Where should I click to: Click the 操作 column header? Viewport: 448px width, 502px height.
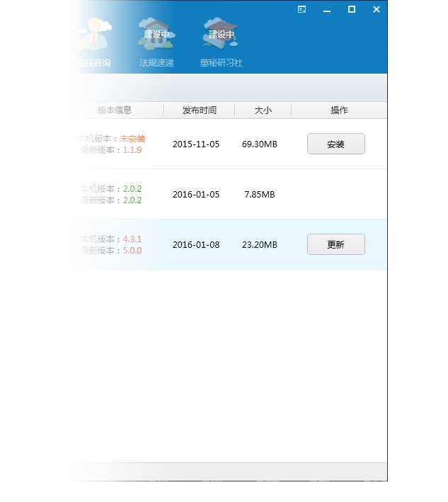tap(339, 110)
